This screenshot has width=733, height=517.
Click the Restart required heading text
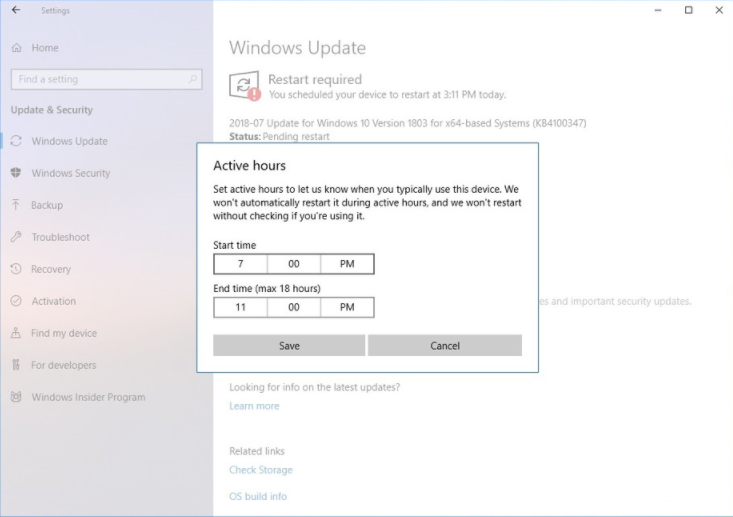tap(315, 79)
